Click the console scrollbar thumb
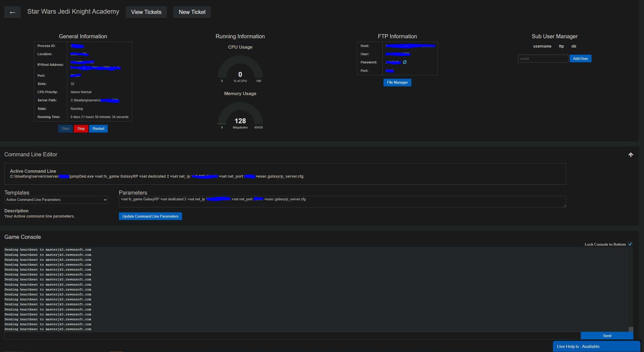Screen dimensions: 644x352 tap(631, 329)
